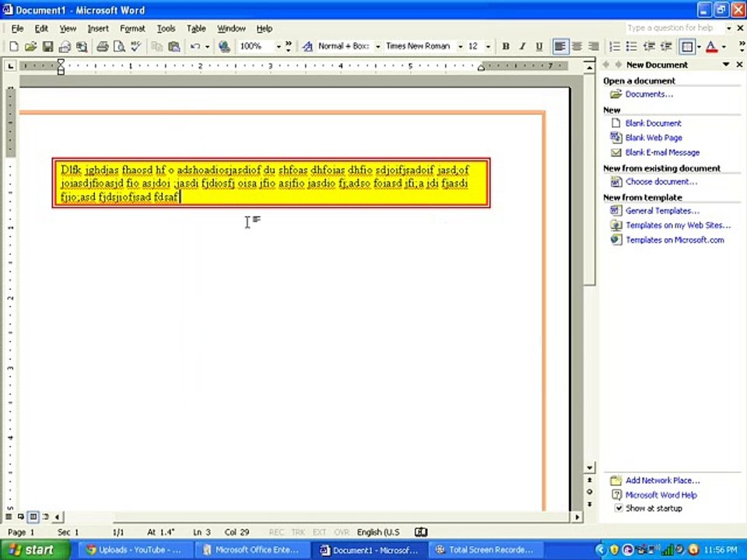
Task: Toggle underline formatting
Action: [x=539, y=46]
